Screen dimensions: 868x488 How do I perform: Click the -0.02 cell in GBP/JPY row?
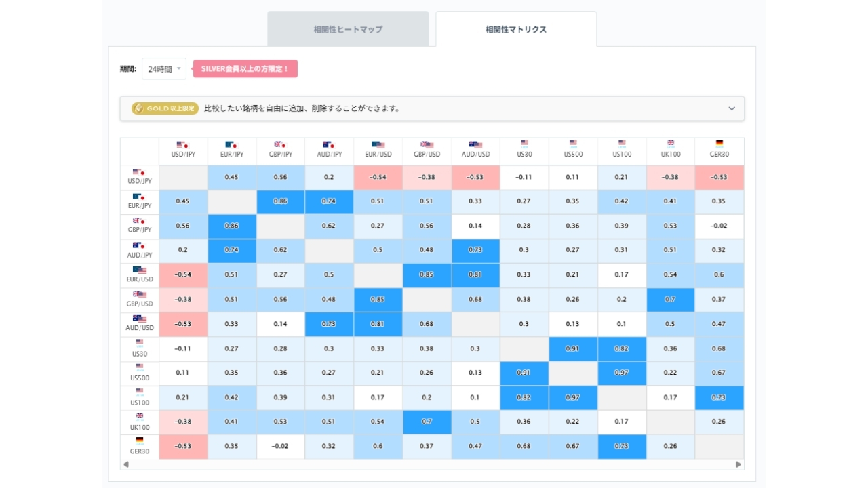click(x=719, y=226)
